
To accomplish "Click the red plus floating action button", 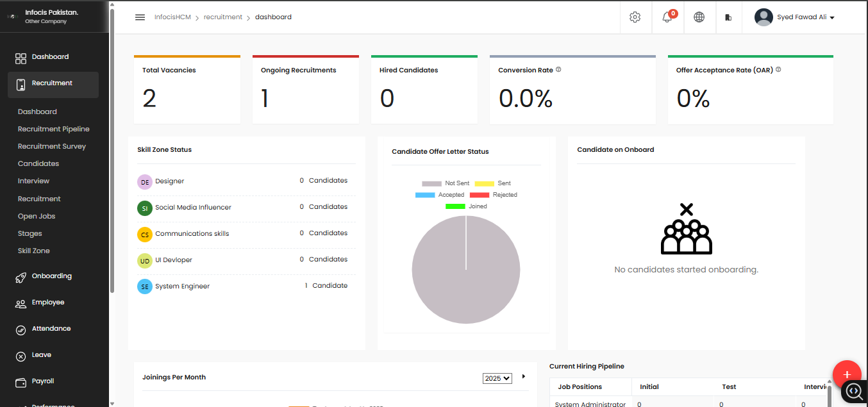I will (x=847, y=374).
